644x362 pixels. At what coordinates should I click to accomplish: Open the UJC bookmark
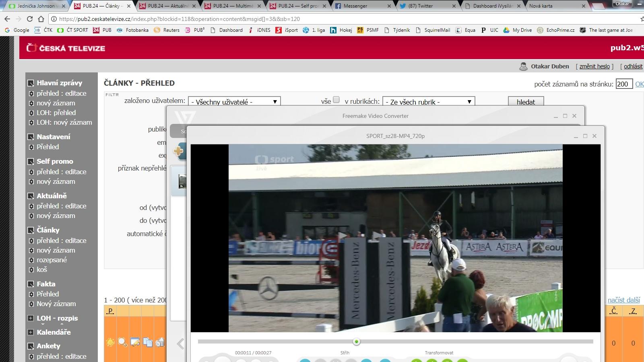(x=489, y=30)
